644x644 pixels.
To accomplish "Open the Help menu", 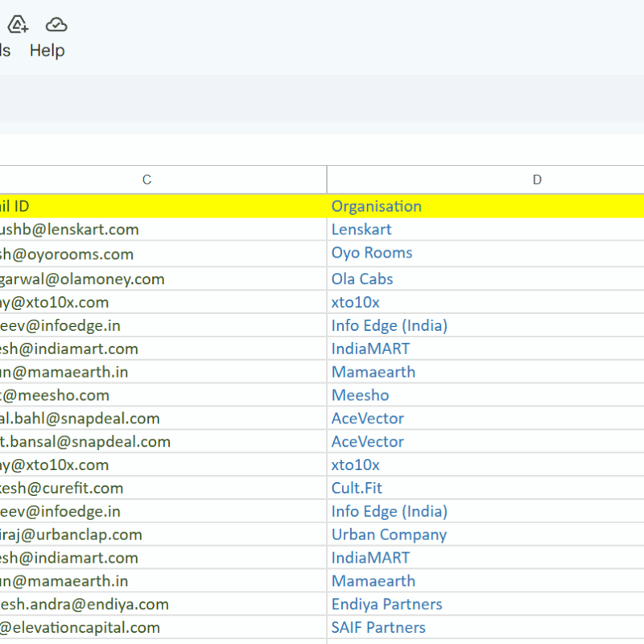I will [x=47, y=51].
